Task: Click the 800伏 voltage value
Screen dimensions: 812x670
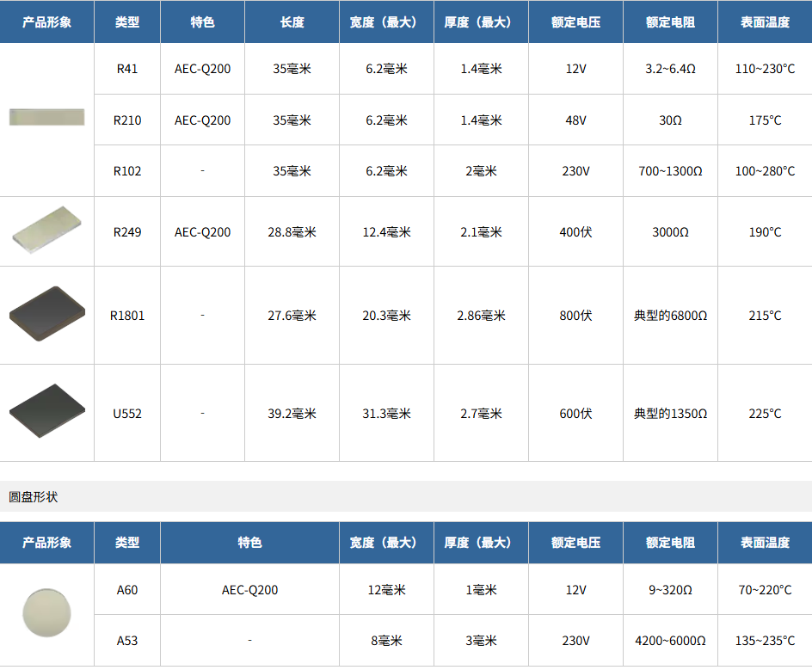Action: 575,316
